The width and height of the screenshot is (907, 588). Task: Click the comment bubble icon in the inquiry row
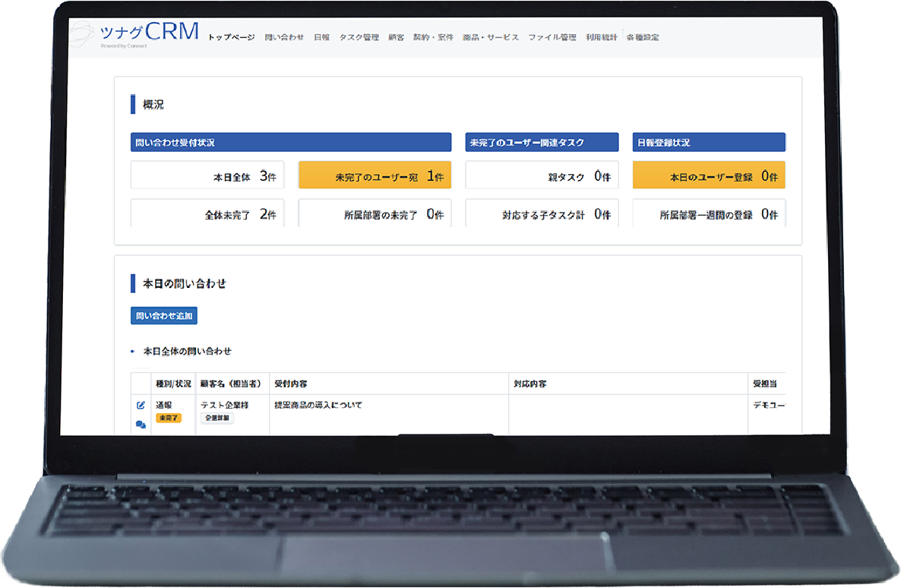(x=141, y=425)
